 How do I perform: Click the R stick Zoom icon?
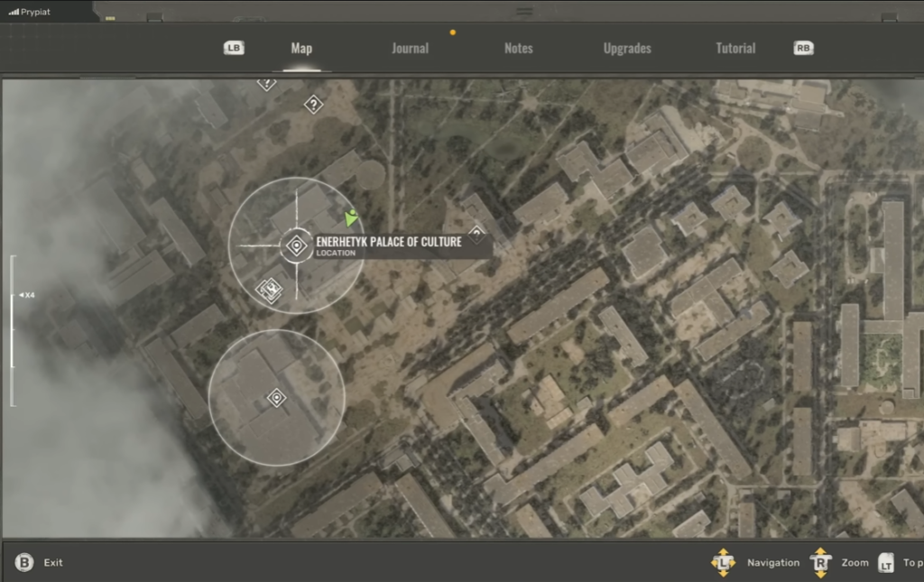coord(820,562)
